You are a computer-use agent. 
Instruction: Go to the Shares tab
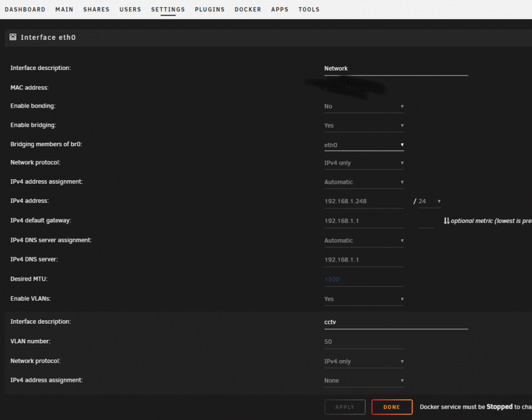96,10
